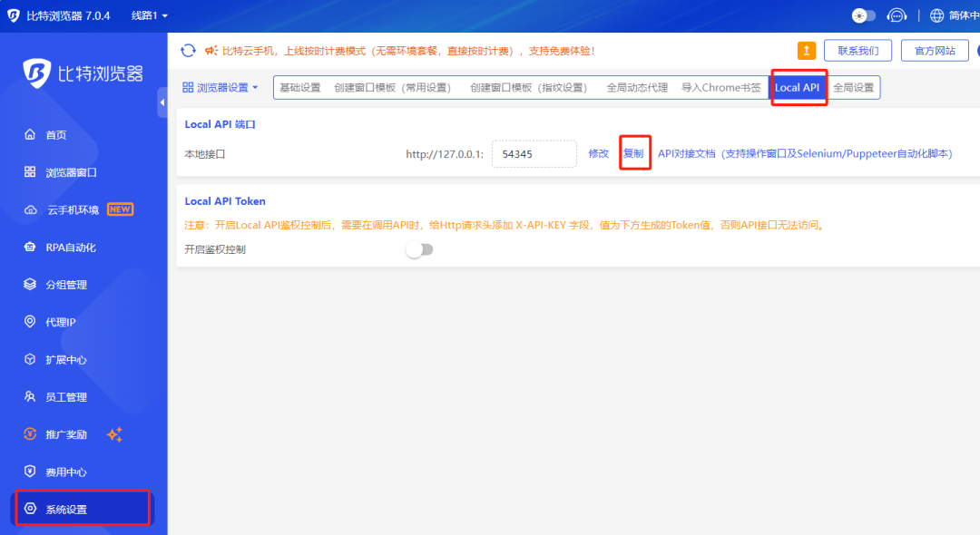Click the http://127.0.0.1: text

[445, 153]
